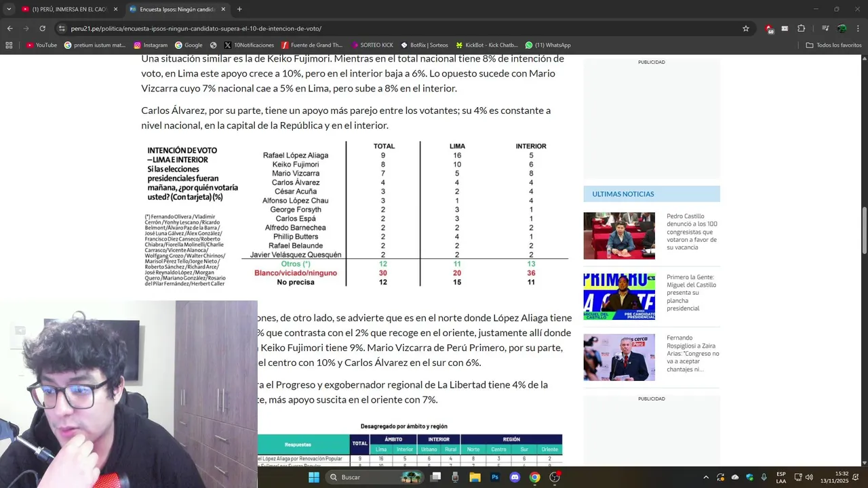Open Pedro Castillo denunció a los 100 congresistas headline
The image size is (868, 488).
pyautogui.click(x=692, y=232)
